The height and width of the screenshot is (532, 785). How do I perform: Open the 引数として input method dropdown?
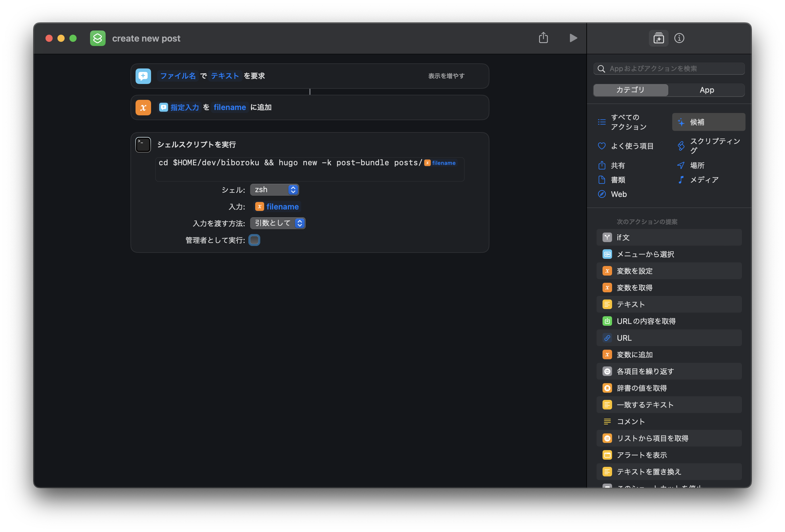[x=278, y=223]
